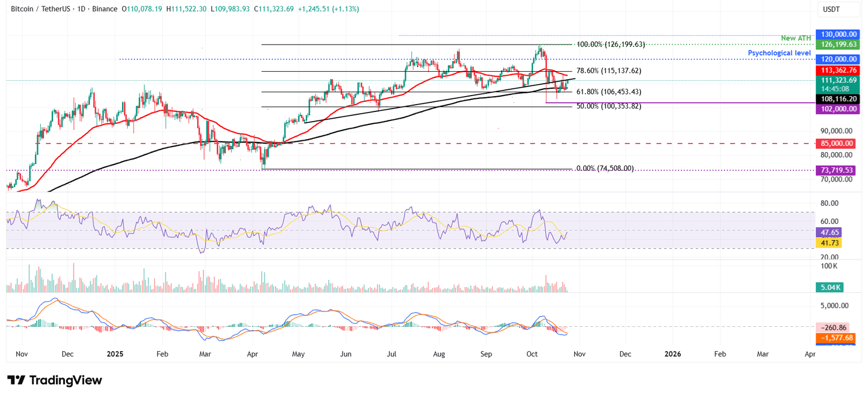Select the 130,000.00 New ATH price label
The width and height of the screenshot is (868, 398).
(x=838, y=34)
